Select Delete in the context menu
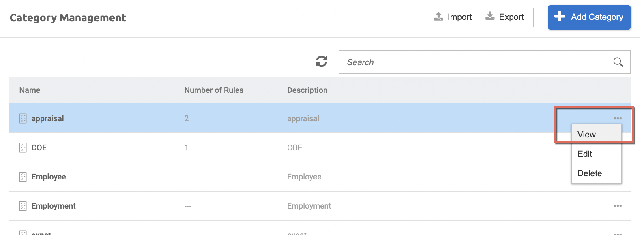644x235 pixels. coord(589,173)
